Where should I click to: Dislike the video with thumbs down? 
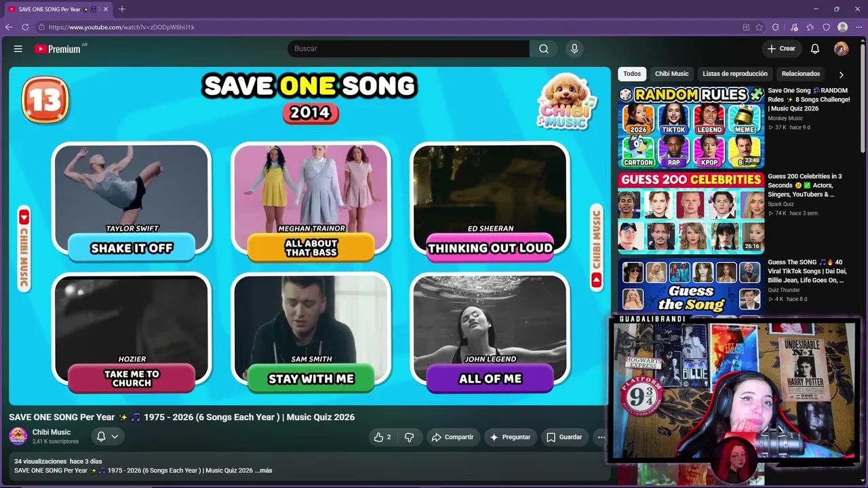click(409, 437)
